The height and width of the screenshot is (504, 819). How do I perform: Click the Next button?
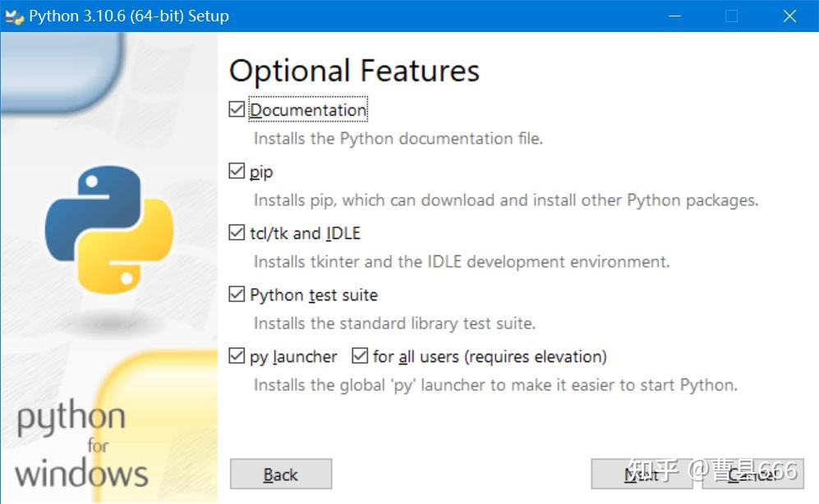tap(641, 474)
